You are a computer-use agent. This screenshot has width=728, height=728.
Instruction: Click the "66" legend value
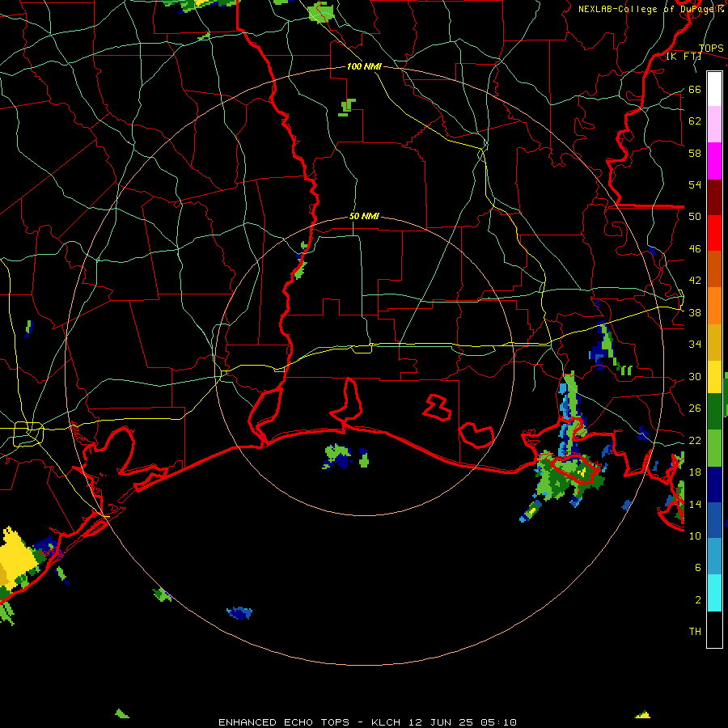click(695, 89)
